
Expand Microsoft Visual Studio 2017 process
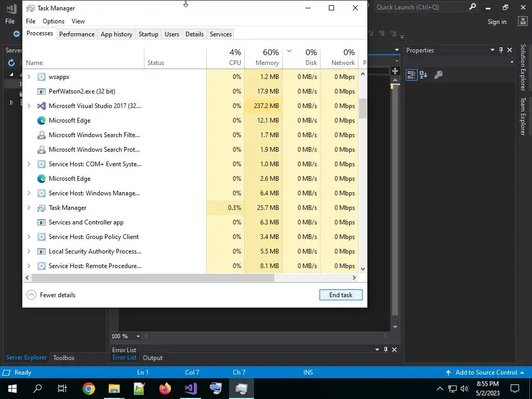29,106
